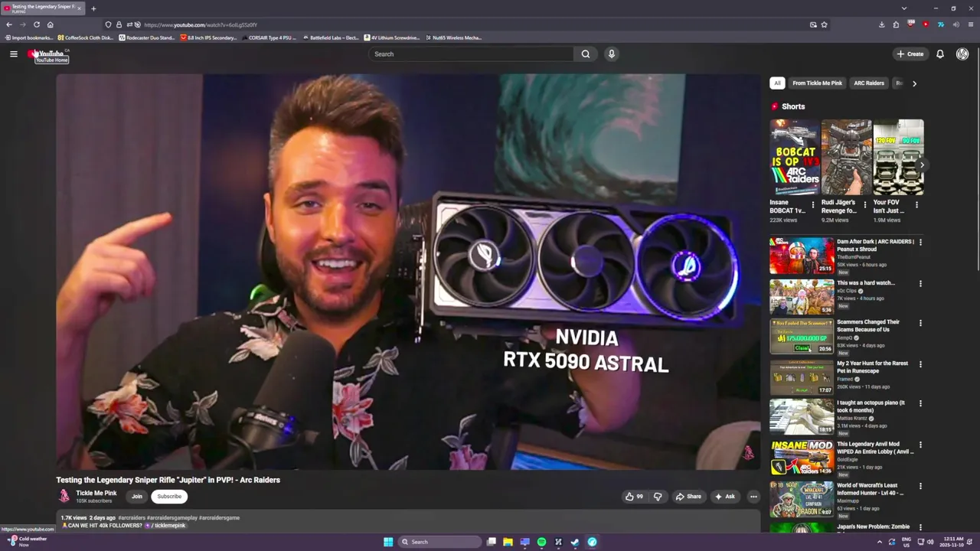Viewport: 980px width, 551px height.
Task: Start voice search with the microphone icon
Action: point(611,54)
